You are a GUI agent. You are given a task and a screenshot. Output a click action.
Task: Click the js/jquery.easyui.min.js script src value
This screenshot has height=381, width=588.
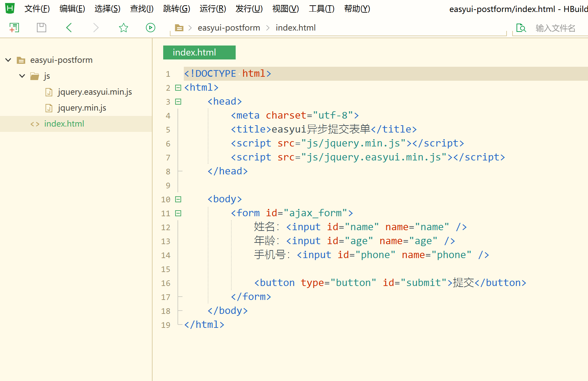[374, 157]
